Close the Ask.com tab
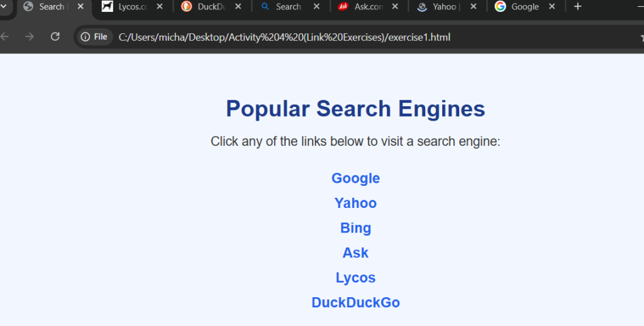The width and height of the screenshot is (644, 326). pos(394,7)
